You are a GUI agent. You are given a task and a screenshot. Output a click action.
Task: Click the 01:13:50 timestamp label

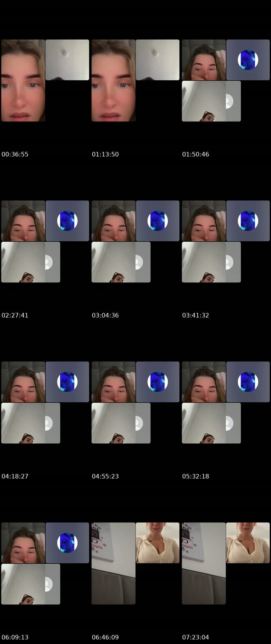pos(105,154)
